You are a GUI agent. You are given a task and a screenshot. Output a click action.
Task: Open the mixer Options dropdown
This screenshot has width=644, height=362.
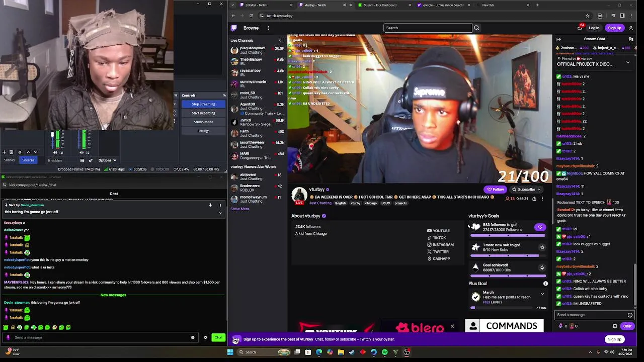(x=107, y=160)
